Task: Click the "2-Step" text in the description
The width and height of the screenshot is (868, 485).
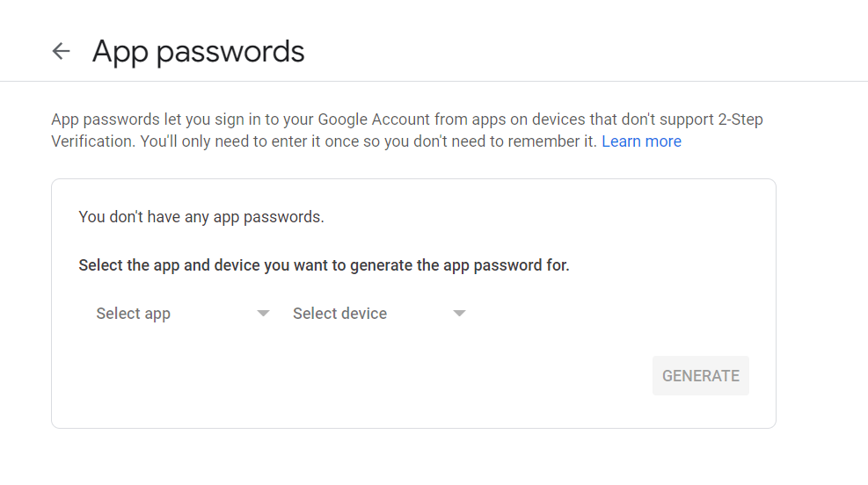Action: (740, 119)
